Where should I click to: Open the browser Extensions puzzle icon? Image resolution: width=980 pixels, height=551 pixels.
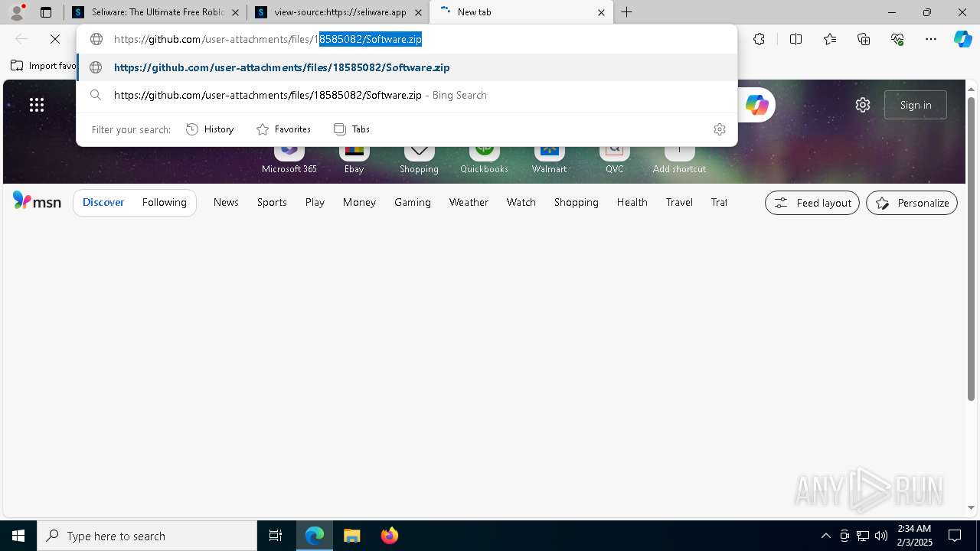tap(759, 39)
